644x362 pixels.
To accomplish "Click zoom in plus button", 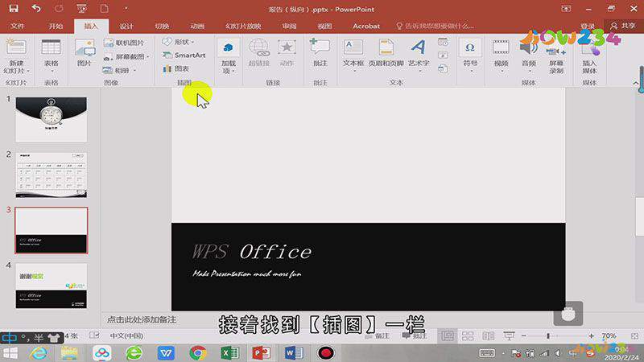I will coord(591,336).
